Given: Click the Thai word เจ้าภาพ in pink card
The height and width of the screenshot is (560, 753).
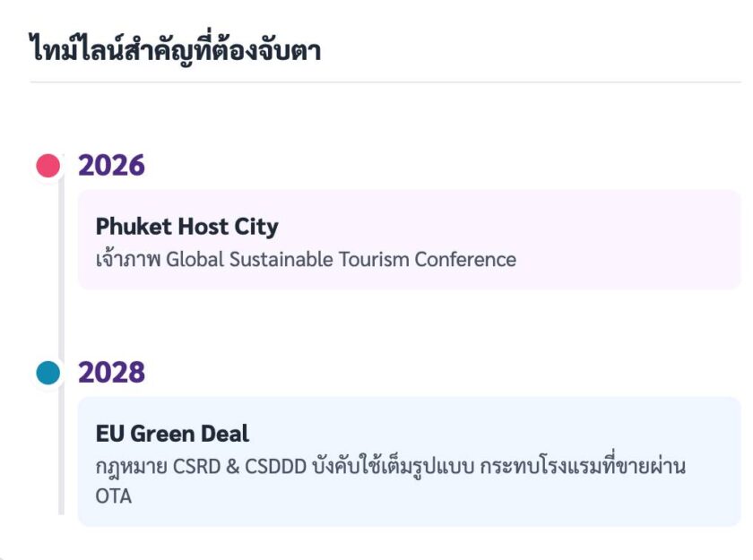Looking at the screenshot, I should click(x=128, y=260).
